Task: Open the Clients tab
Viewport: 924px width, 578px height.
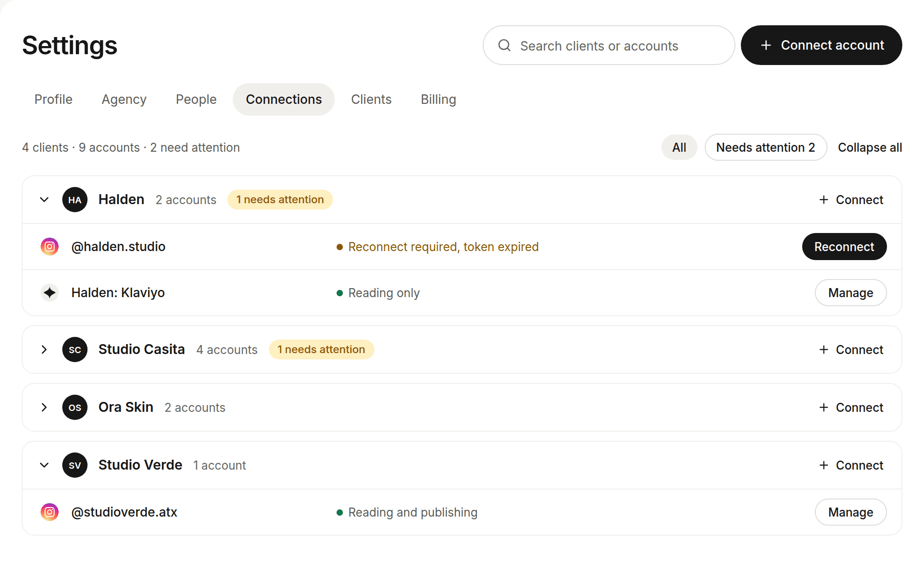Action: pos(371,99)
